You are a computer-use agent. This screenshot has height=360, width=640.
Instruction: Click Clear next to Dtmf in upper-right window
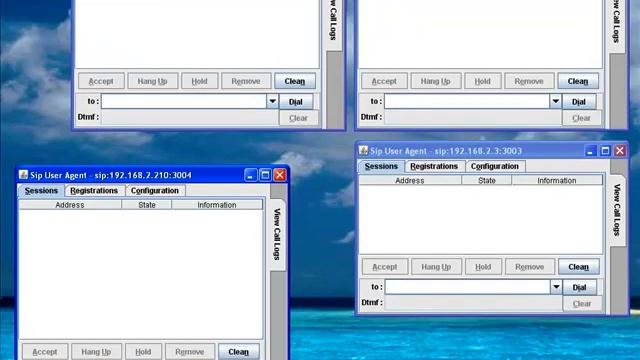click(581, 118)
